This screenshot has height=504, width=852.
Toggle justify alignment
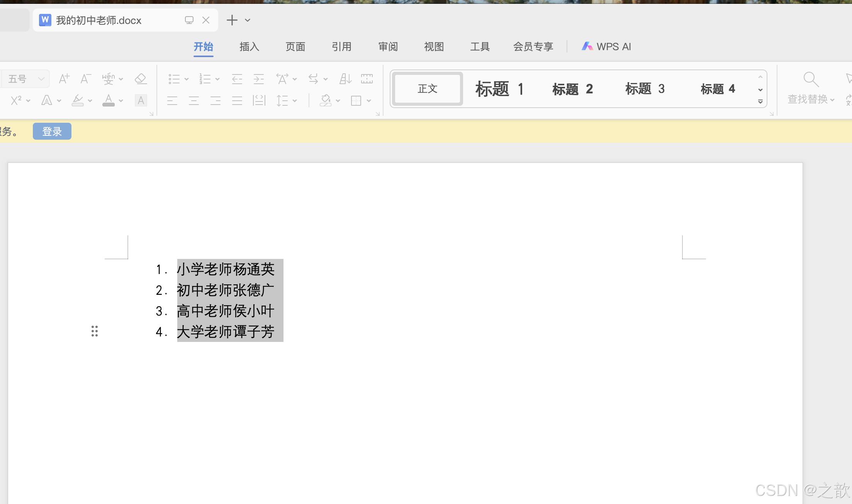tap(237, 101)
